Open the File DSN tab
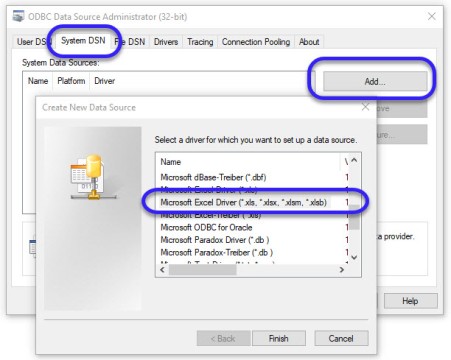 click(x=130, y=42)
